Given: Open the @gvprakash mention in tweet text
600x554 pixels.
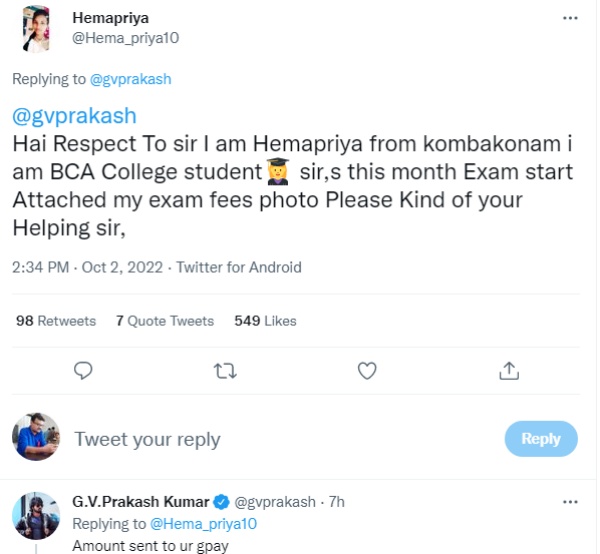Looking at the screenshot, I should (74, 114).
